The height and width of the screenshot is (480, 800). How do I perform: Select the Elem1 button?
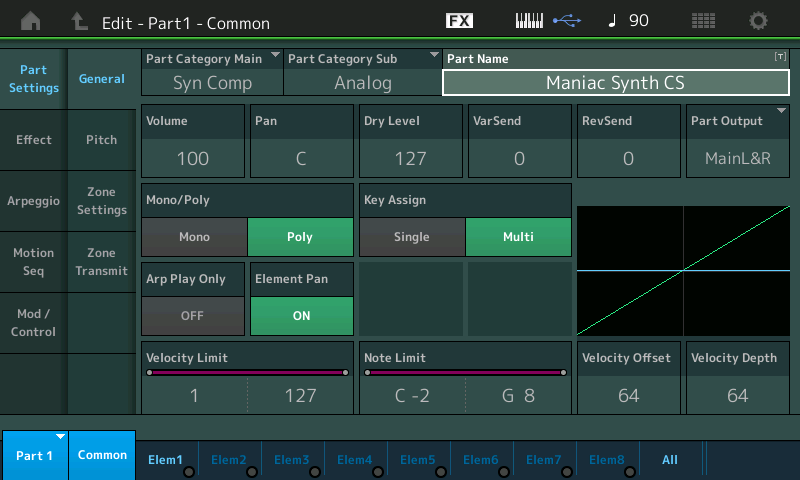pos(166,460)
